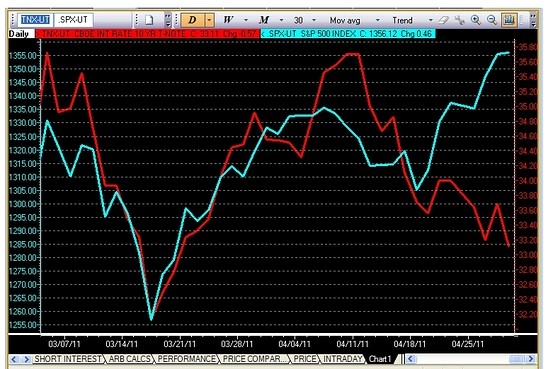The height and width of the screenshot is (369, 553).
Task: Expand the Mov avg dropdown
Action: (x=377, y=20)
